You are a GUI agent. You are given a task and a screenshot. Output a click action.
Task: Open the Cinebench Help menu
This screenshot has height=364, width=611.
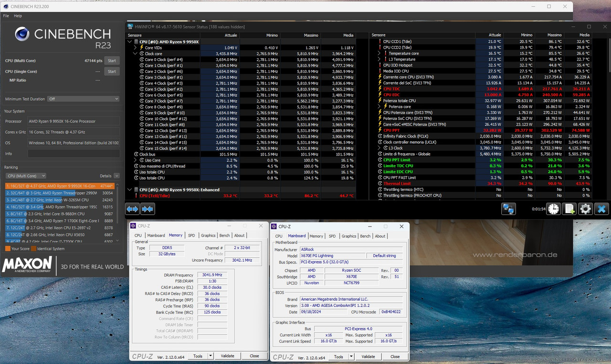click(x=18, y=16)
